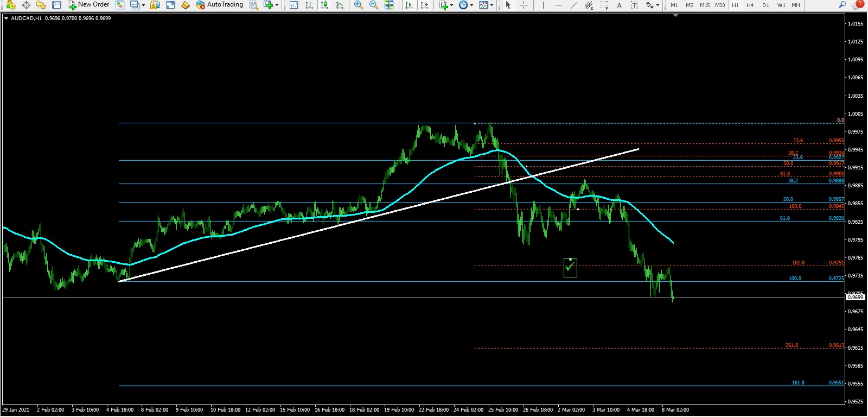Click the AUDCAD,H1 chart header triangle

tap(6, 18)
